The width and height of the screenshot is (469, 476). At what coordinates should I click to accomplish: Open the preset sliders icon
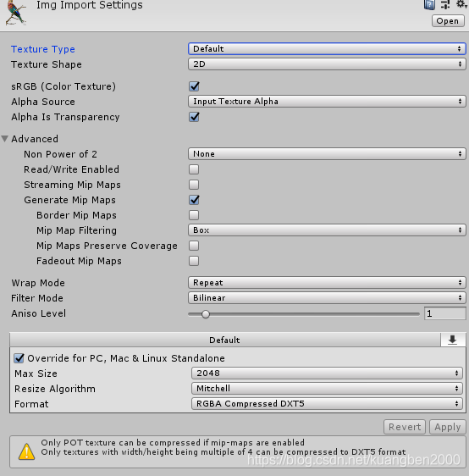point(445,4)
